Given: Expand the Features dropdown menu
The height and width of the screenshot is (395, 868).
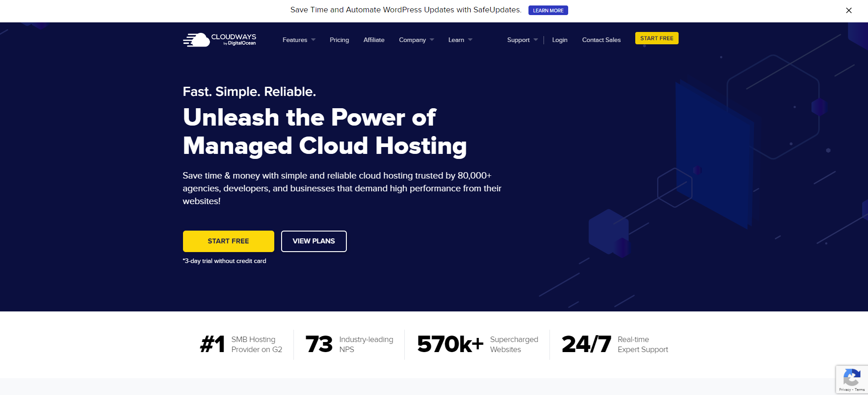Looking at the screenshot, I should click(x=299, y=40).
